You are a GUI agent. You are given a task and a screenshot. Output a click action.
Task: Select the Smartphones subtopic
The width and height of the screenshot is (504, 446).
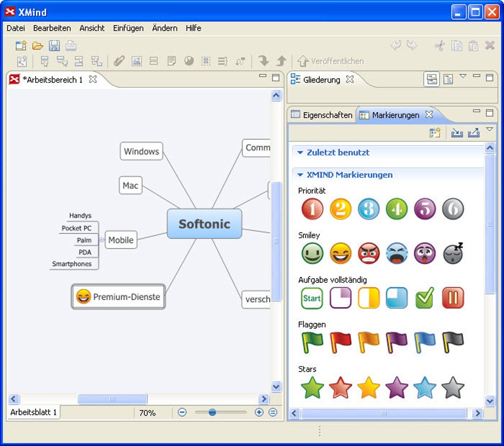(72, 264)
